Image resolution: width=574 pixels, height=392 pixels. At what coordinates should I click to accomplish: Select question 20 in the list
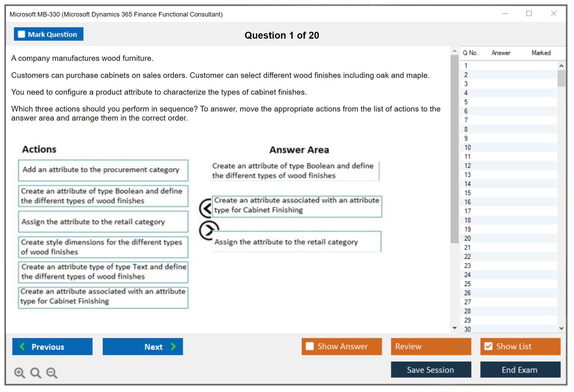pyautogui.click(x=467, y=238)
